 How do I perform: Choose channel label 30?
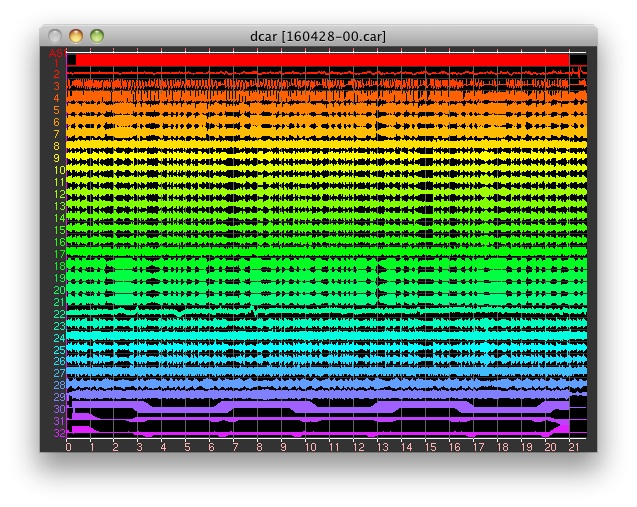[60, 409]
